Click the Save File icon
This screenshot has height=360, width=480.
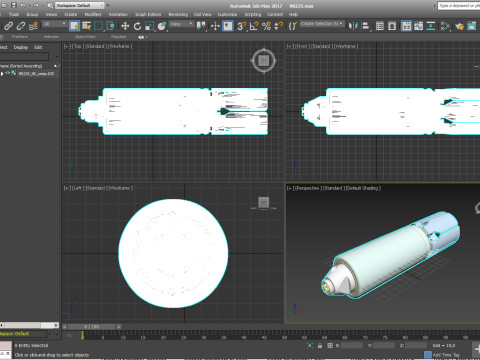14,5
